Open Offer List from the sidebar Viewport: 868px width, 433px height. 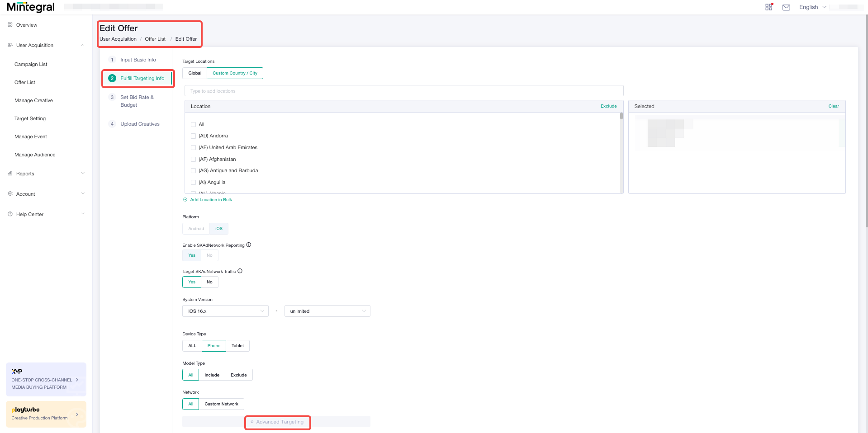point(25,82)
